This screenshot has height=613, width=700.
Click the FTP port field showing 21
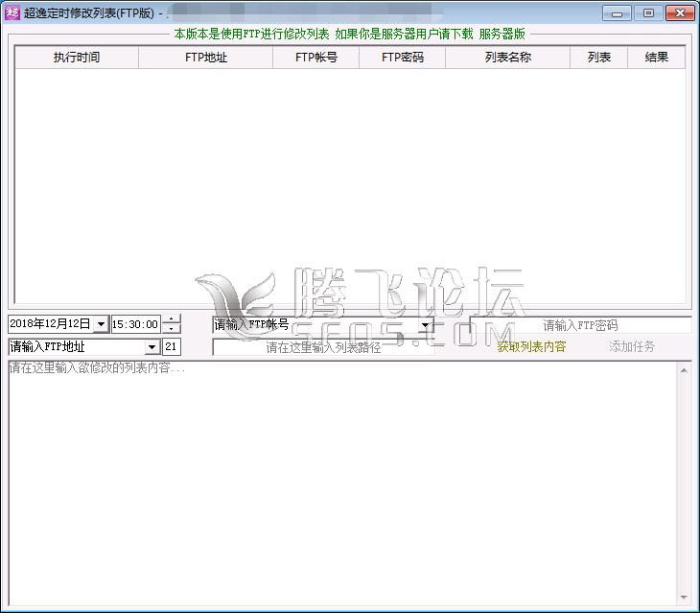pyautogui.click(x=171, y=347)
